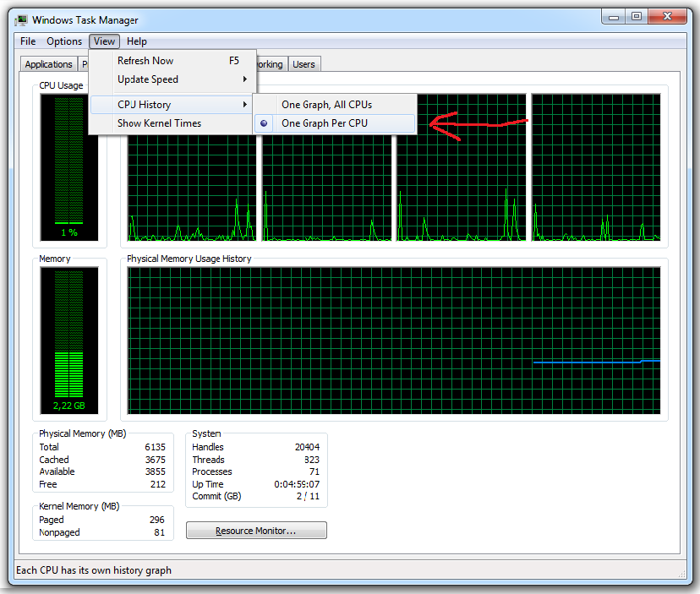This screenshot has width=700, height=594.
Task: Click the Up Time value 0:04:59:07
Action: pos(297,484)
